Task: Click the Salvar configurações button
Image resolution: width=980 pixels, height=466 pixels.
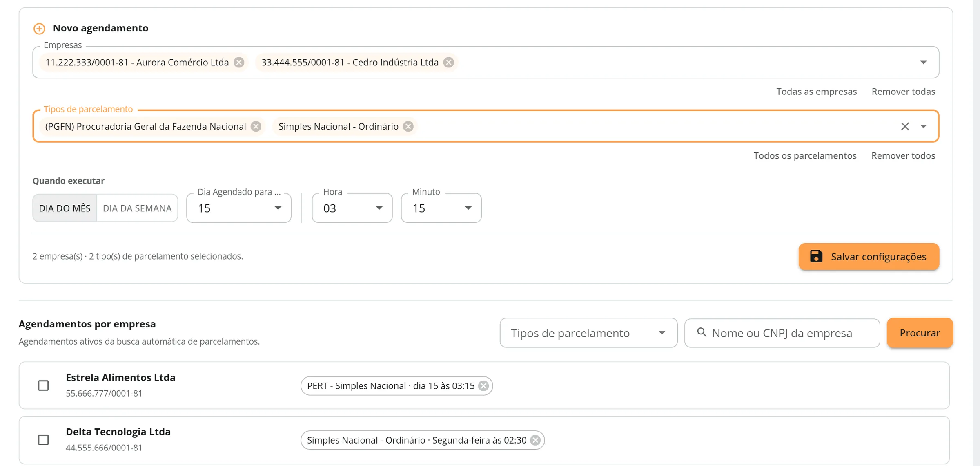Action: point(869,257)
